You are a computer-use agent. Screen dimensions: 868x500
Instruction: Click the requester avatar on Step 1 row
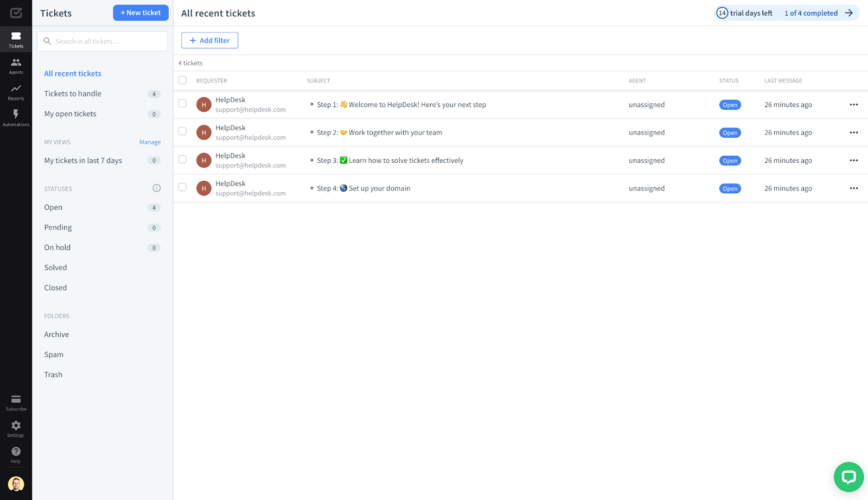[204, 105]
